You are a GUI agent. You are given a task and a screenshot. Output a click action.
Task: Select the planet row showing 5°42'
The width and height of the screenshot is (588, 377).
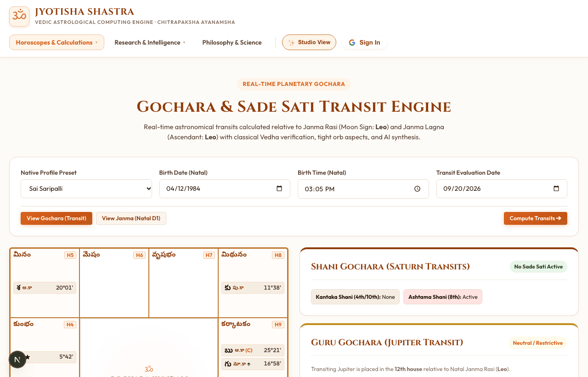[45, 357]
